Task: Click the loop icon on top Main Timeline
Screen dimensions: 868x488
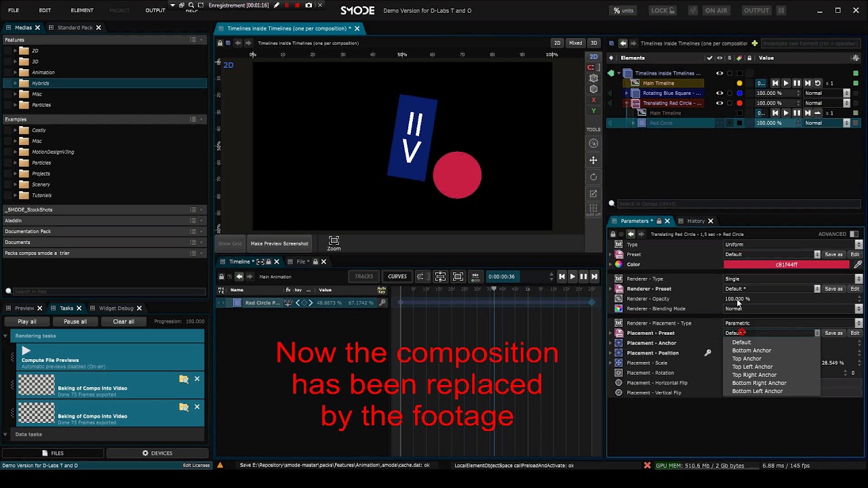Action: point(818,83)
